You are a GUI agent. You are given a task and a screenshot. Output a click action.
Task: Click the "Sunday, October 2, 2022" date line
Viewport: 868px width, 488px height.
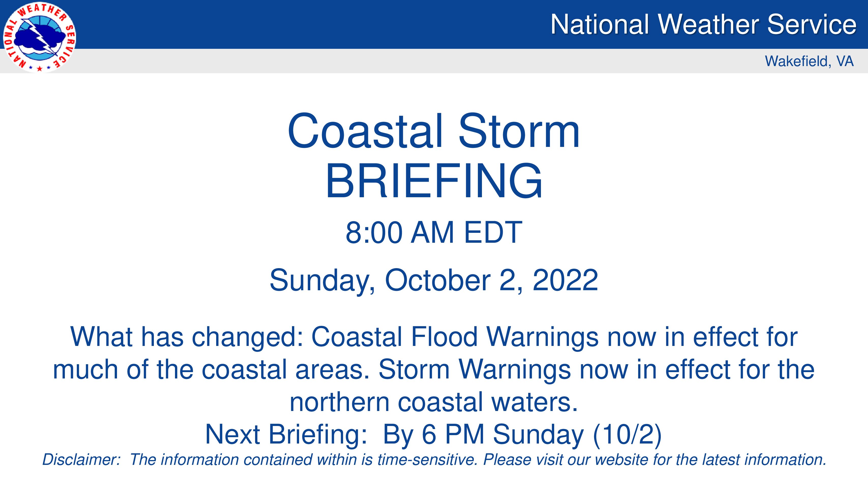click(434, 280)
